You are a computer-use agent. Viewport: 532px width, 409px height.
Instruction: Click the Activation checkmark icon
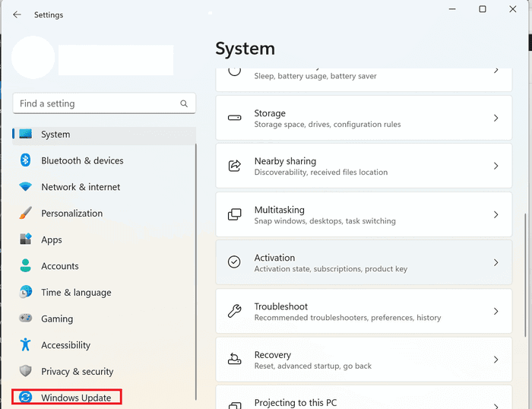coord(234,262)
